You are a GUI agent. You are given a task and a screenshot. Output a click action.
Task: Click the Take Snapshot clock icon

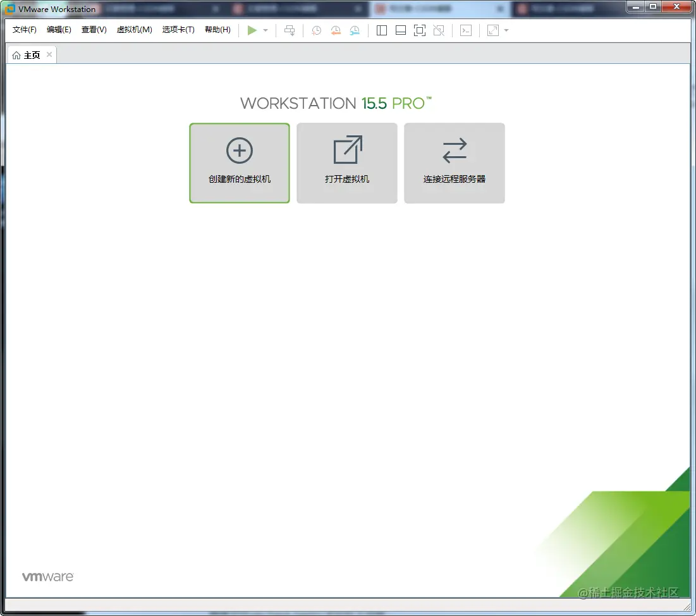point(316,30)
